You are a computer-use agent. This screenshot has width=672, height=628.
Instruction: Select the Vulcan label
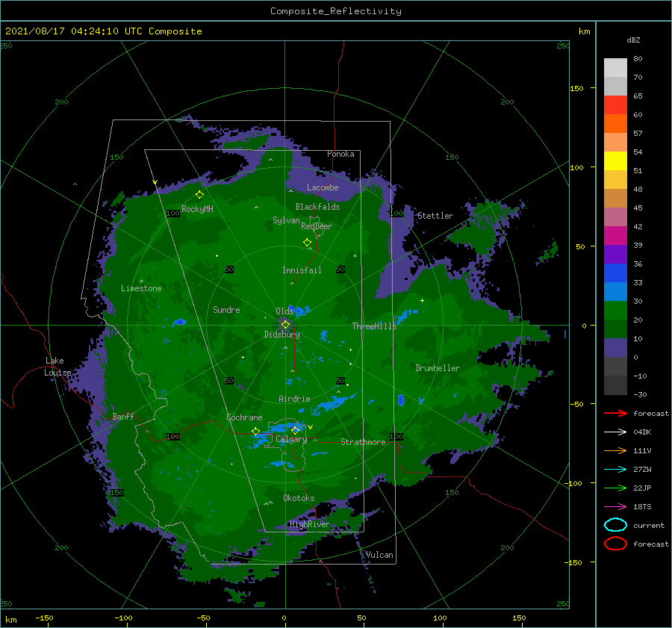click(379, 555)
